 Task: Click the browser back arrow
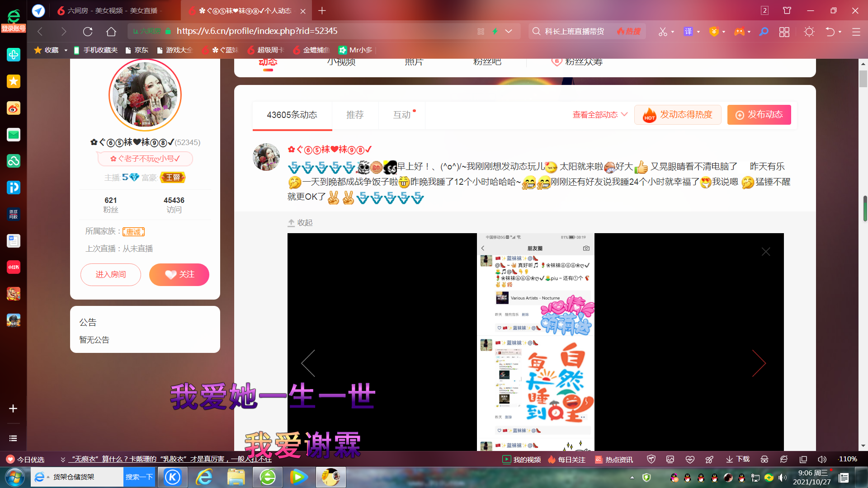(40, 31)
